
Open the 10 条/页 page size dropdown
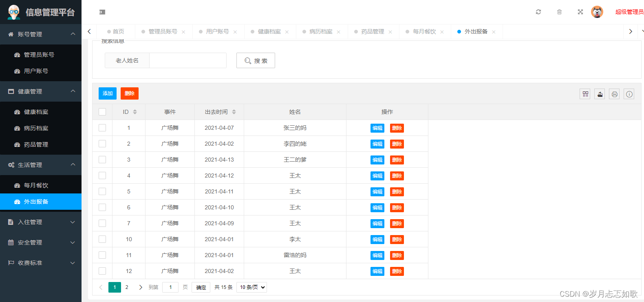coord(251,287)
